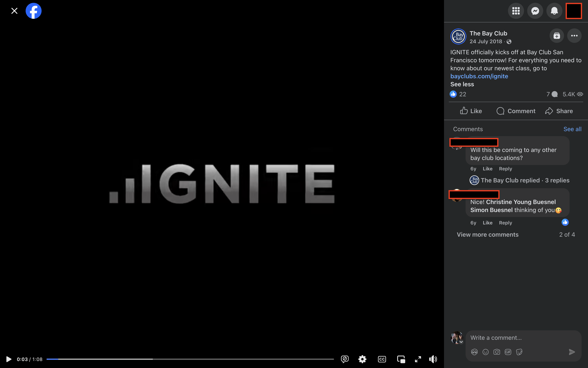Click the Share button
The width and height of the screenshot is (588, 368).
click(559, 111)
